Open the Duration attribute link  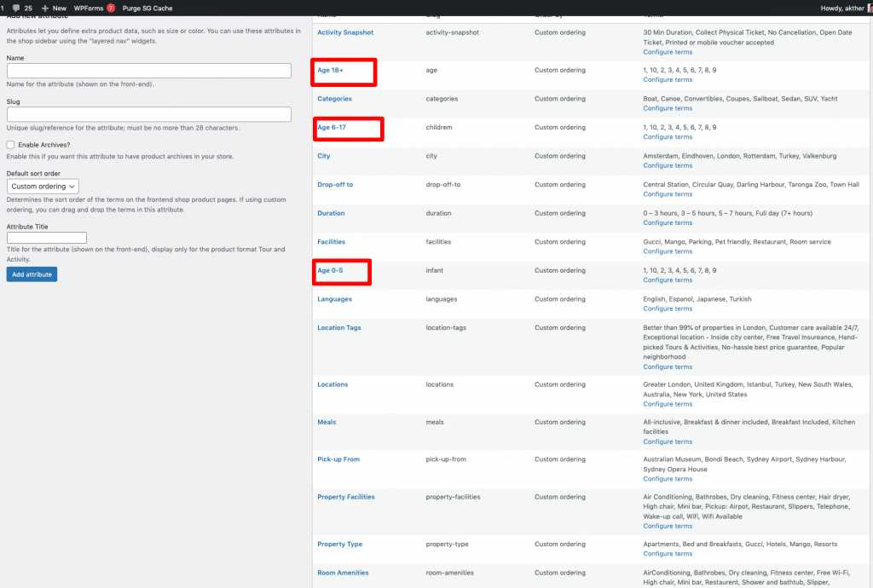331,213
